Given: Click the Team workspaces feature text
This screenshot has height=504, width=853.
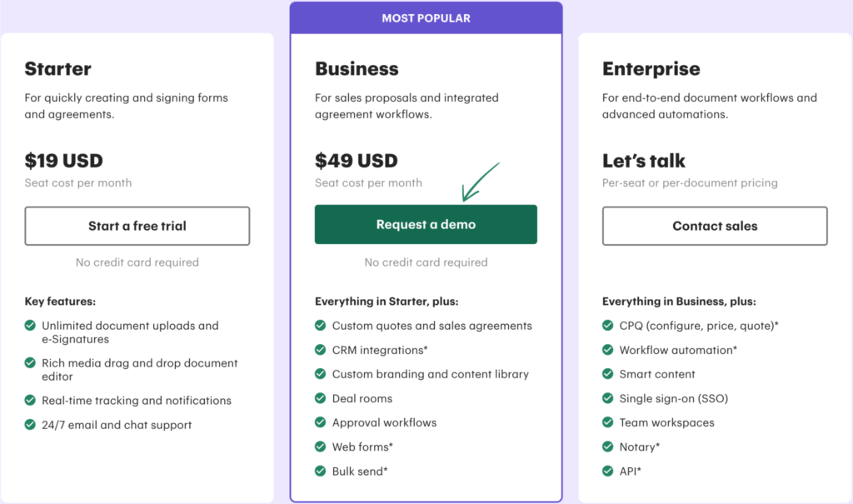Looking at the screenshot, I should 666,422.
